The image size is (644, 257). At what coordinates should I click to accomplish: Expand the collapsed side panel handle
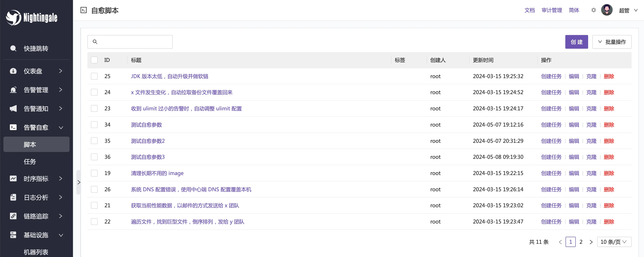coord(78,182)
